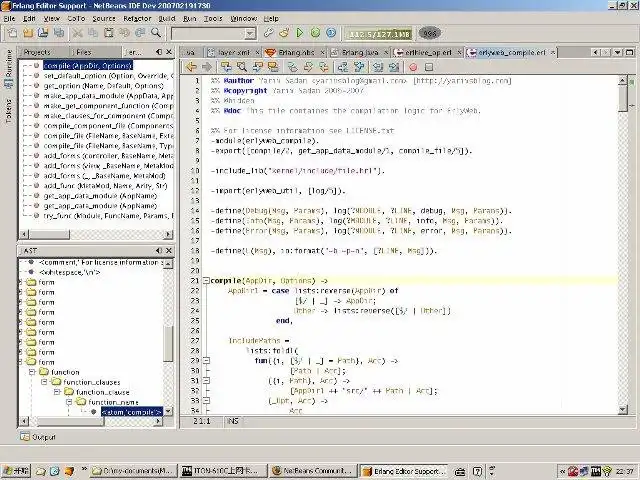Click the editor Back arrow icon
Screen dimensions: 640x480
pyautogui.click(x=191, y=67)
